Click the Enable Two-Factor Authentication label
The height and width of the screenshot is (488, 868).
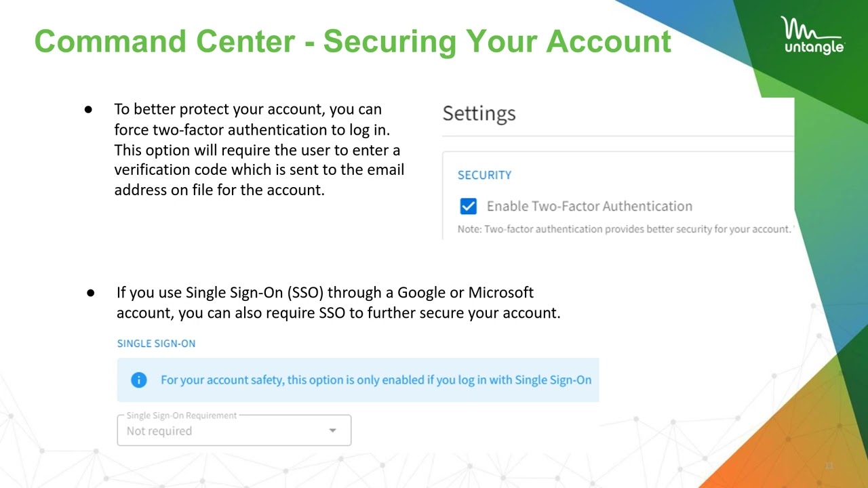(589, 206)
